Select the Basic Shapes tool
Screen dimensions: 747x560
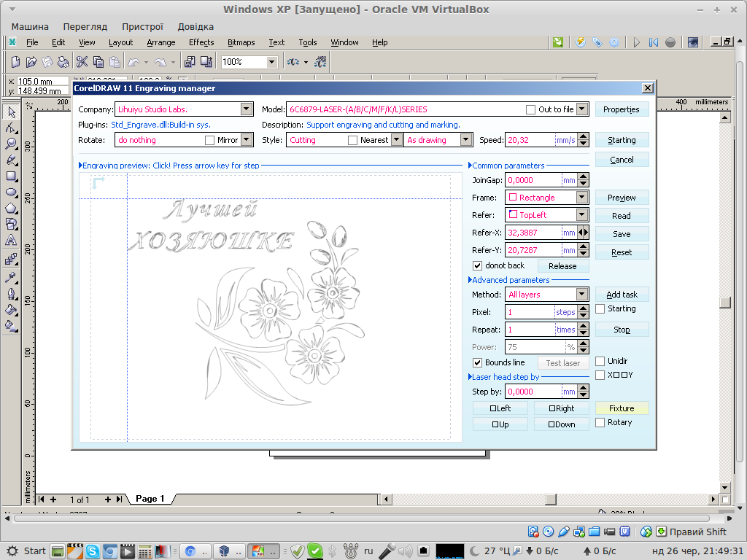pyautogui.click(x=12, y=225)
